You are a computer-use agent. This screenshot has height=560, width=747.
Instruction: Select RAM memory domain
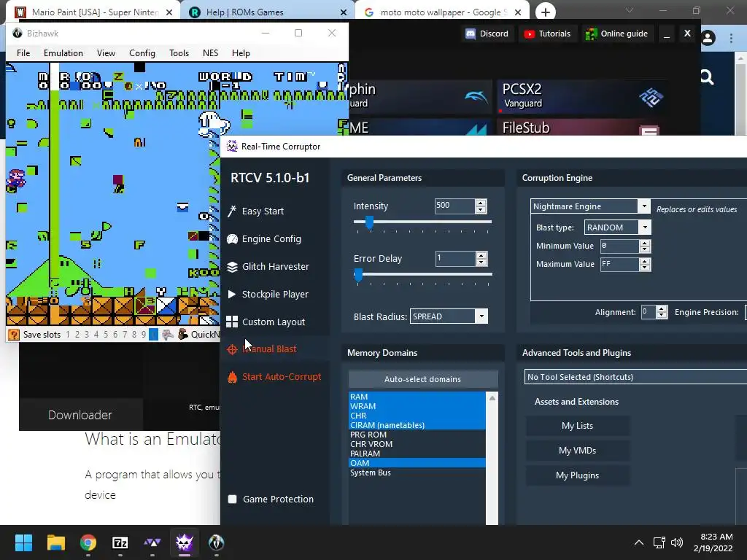tap(417, 397)
